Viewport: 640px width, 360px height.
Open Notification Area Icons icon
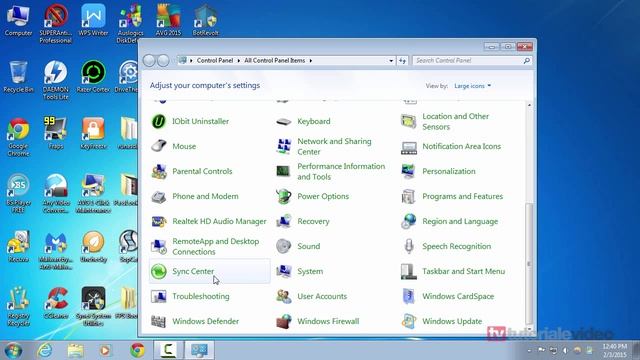(409, 147)
